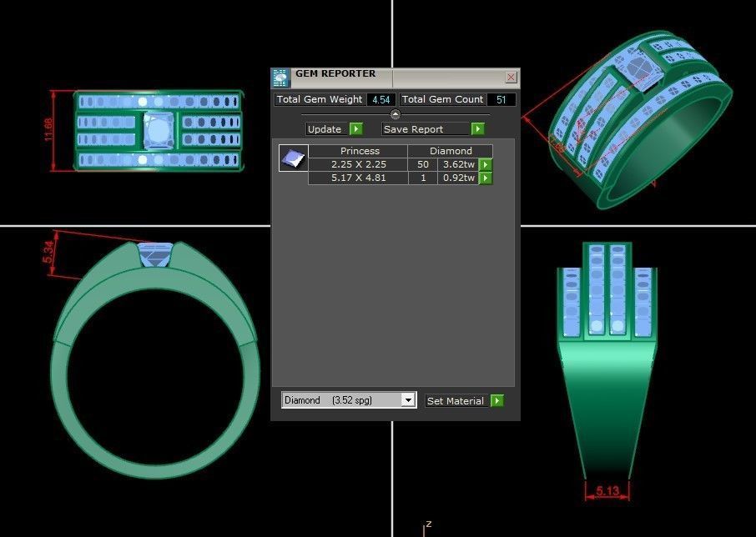Click the Princess column header
756x537 pixels.
360,151
